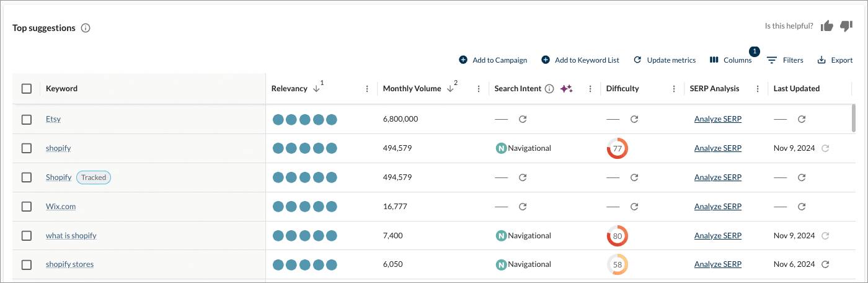This screenshot has width=868, height=283.
Task: Check the what is shopify checkbox
Action: [x=27, y=236]
